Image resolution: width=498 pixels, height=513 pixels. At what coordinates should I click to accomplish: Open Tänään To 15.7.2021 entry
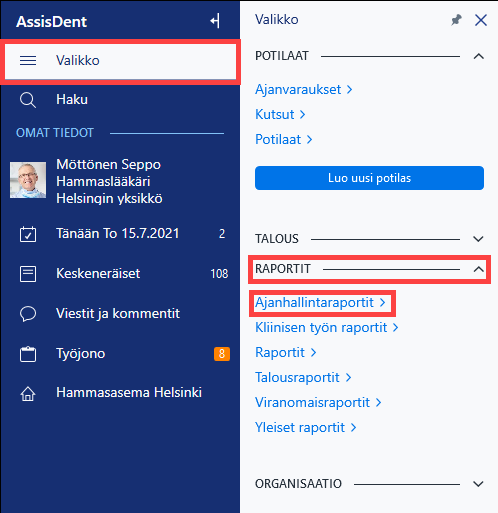pos(120,234)
